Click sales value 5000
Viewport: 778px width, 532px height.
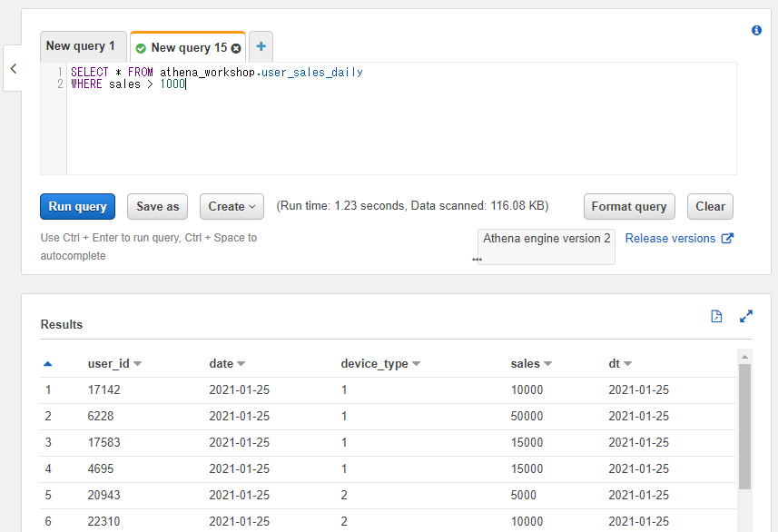524,496
